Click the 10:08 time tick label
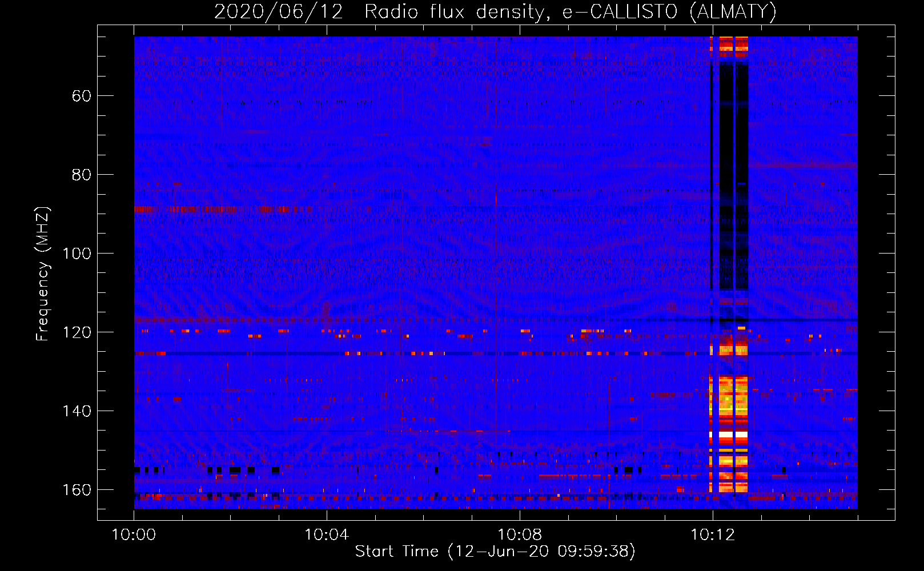This screenshot has height=571, width=924. (x=520, y=534)
